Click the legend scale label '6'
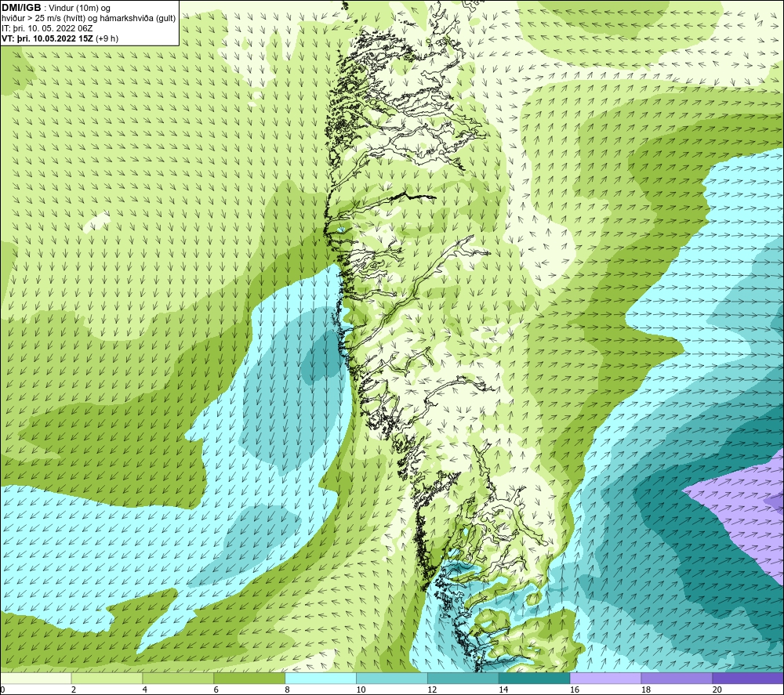 pos(216,690)
